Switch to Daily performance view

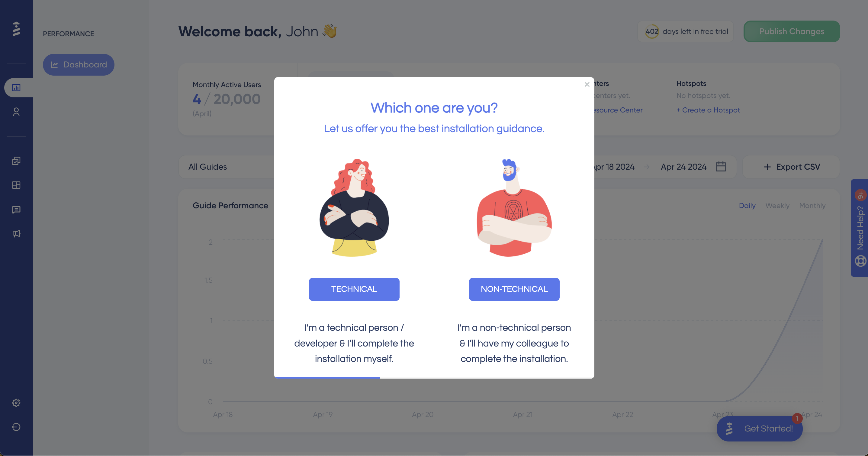747,205
